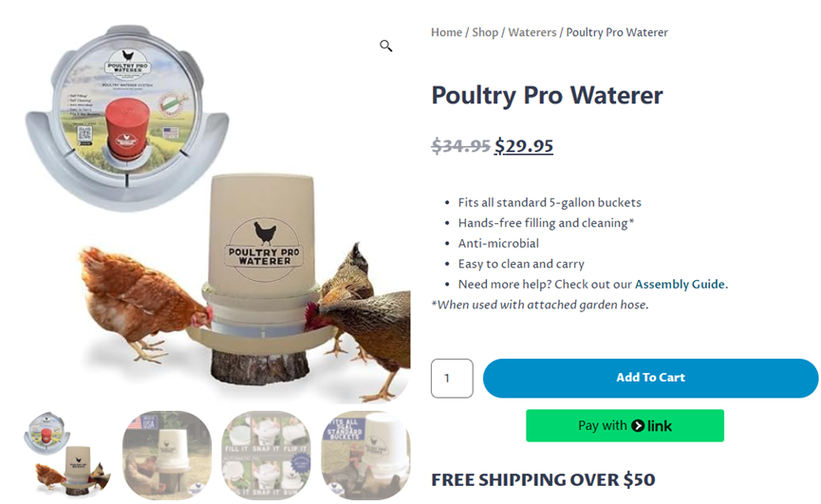This screenshot has height=504, width=821.
Task: View the Fill It Snap It Flip It thumbnail
Action: pos(266,455)
